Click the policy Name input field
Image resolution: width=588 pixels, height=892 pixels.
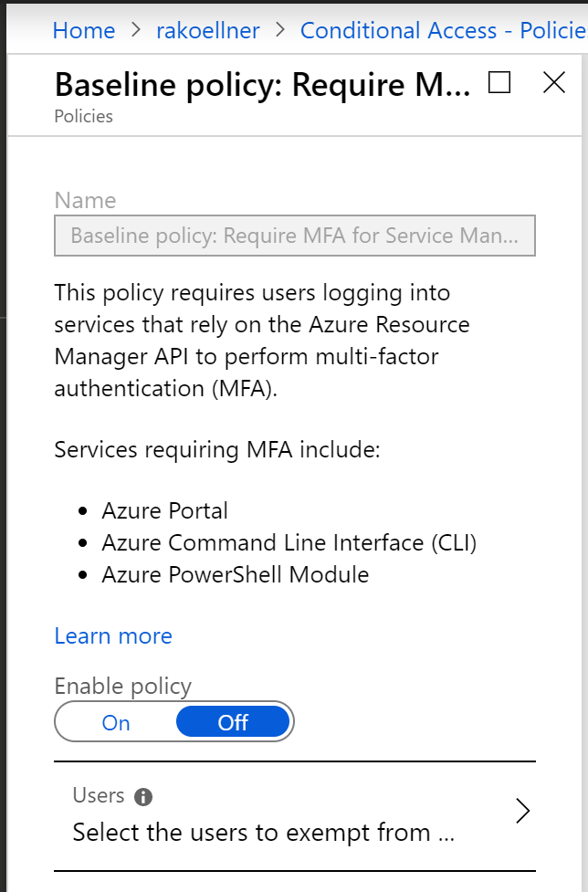point(294,236)
